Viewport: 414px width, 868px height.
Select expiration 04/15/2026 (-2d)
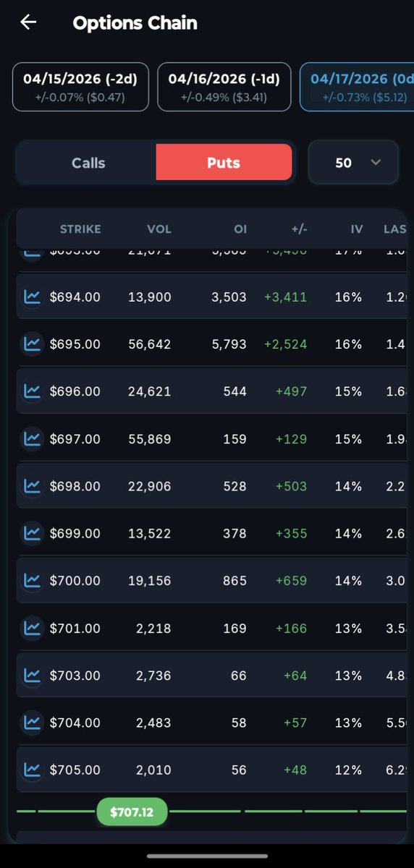[x=80, y=87]
